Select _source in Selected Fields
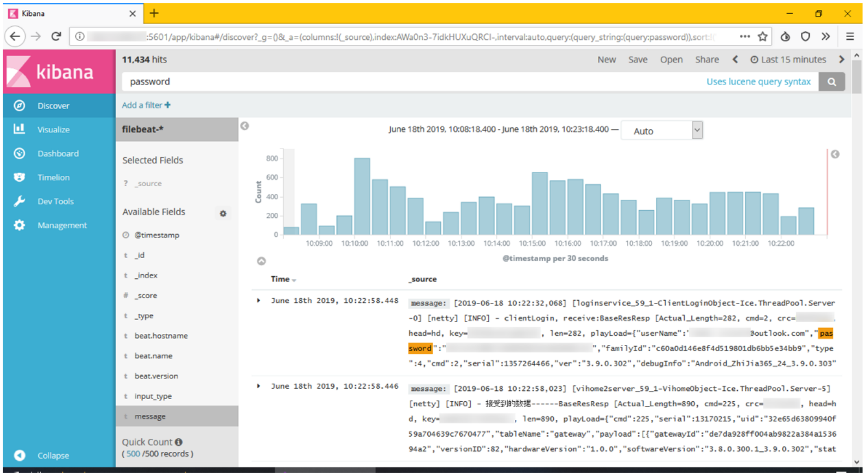This screenshot has height=476, width=868. 149,184
